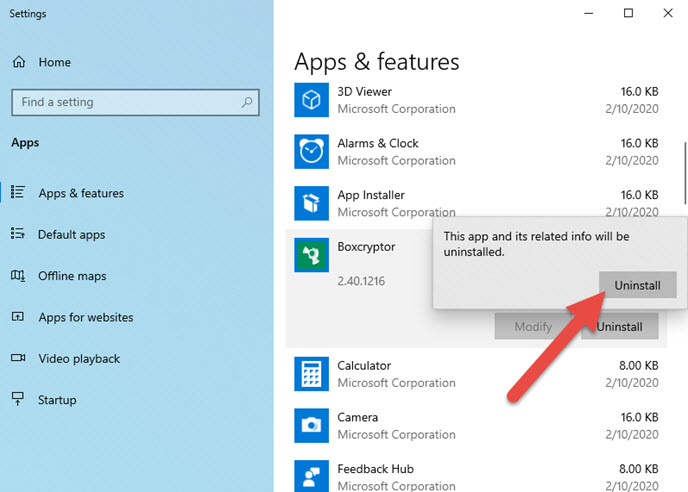Open Home settings page
Viewport: 688px width, 492px height.
coord(54,62)
